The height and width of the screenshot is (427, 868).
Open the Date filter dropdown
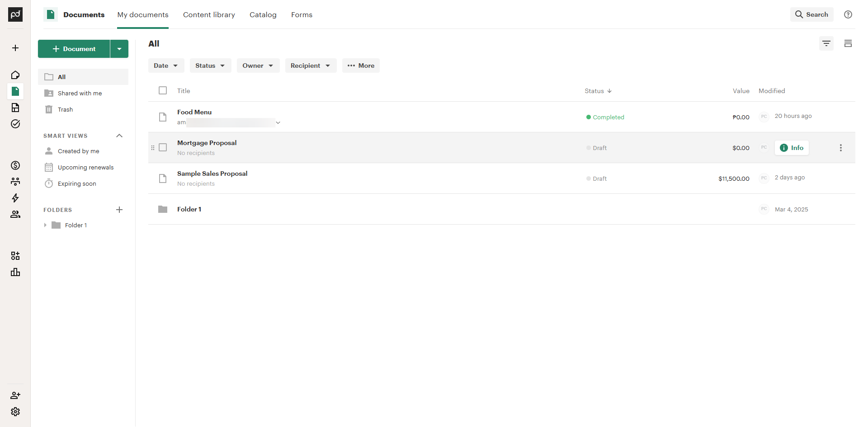[166, 66]
